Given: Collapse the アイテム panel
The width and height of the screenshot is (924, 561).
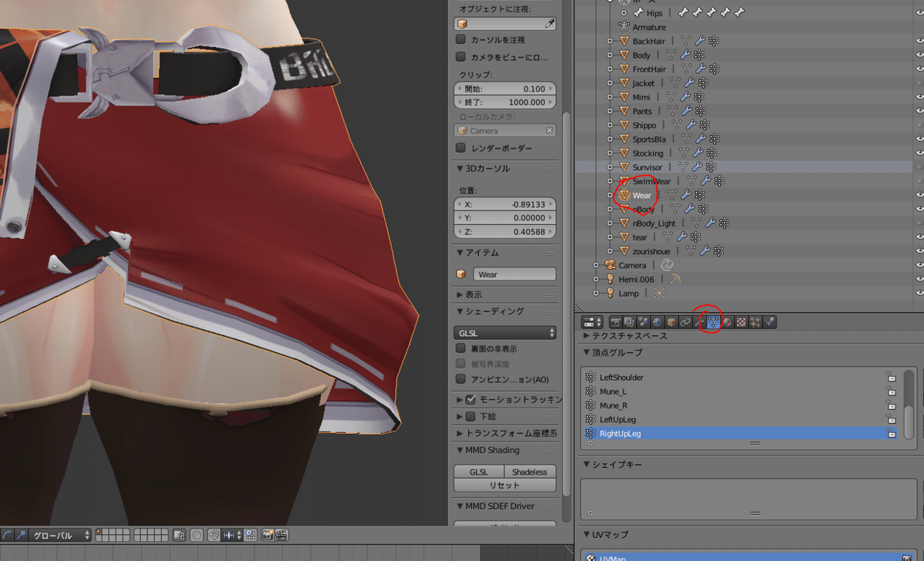Looking at the screenshot, I should pos(460,253).
